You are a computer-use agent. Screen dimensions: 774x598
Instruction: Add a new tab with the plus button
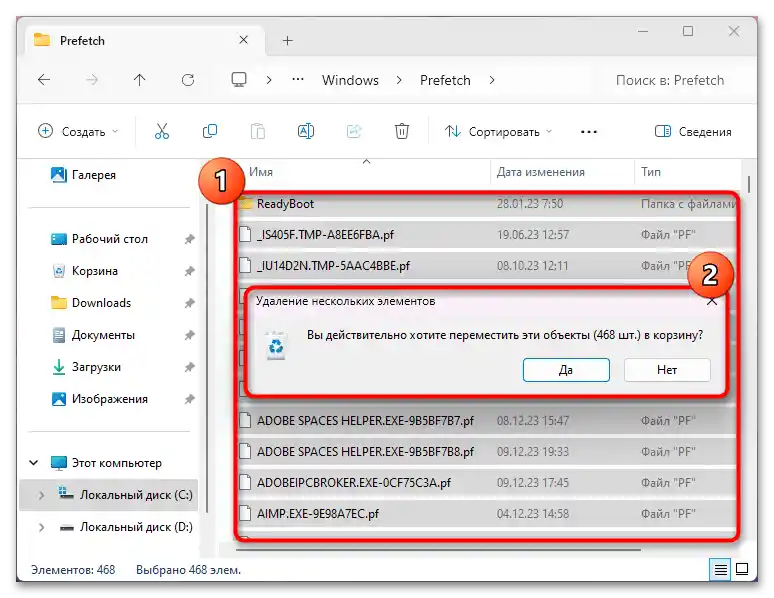click(x=288, y=40)
